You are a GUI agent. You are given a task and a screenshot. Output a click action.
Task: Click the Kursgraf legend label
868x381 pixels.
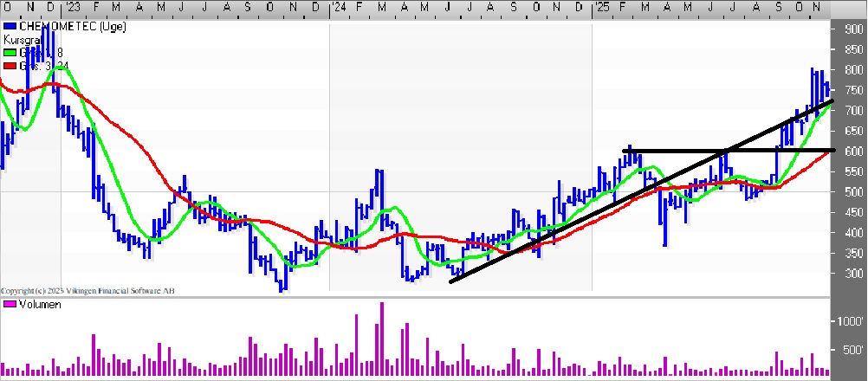coord(22,40)
